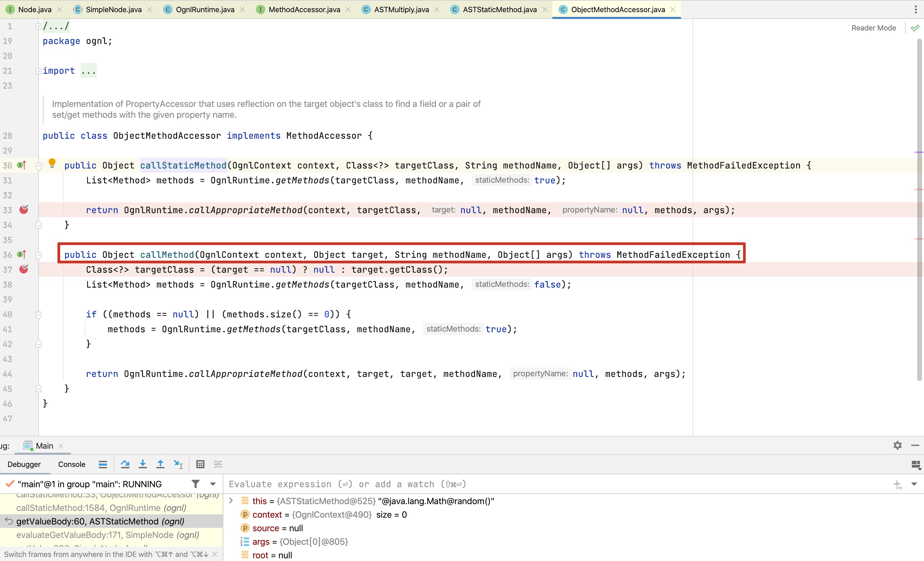Click the Step Into debugger icon

coord(143,464)
